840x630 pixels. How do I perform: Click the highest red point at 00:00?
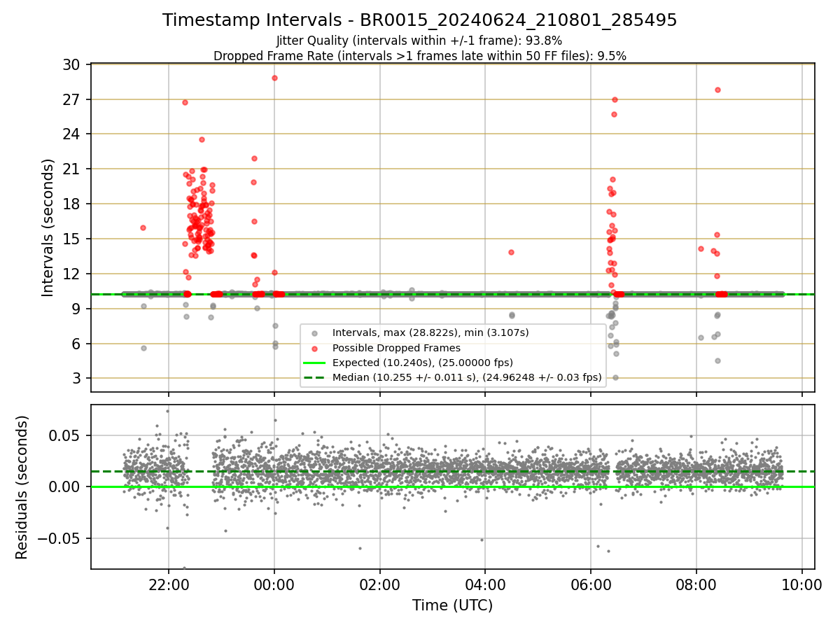coord(274,78)
